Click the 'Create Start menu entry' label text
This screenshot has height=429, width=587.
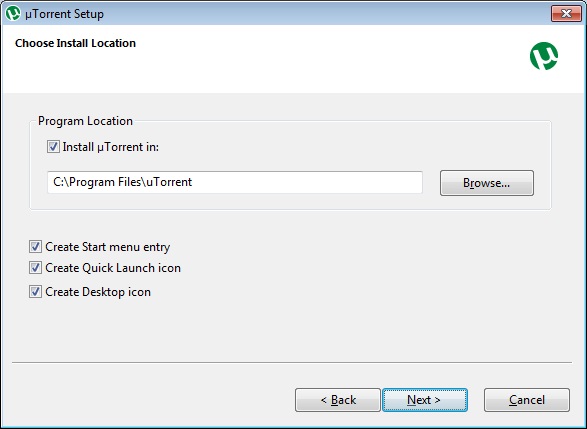pyautogui.click(x=107, y=247)
